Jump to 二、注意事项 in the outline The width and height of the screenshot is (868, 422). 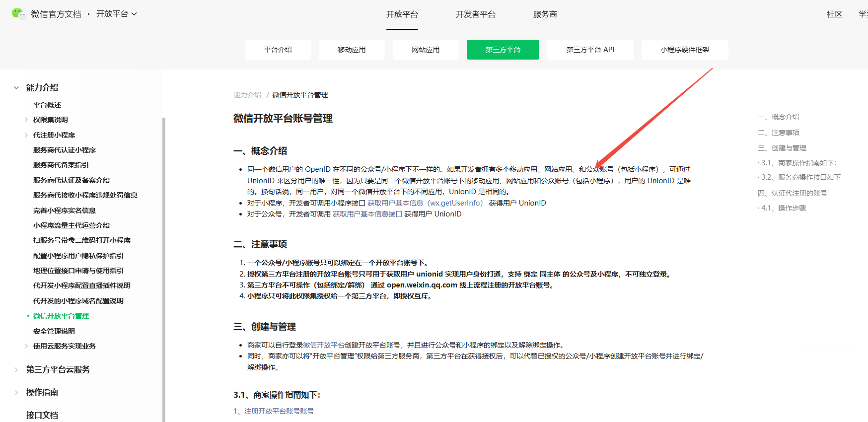(779, 133)
